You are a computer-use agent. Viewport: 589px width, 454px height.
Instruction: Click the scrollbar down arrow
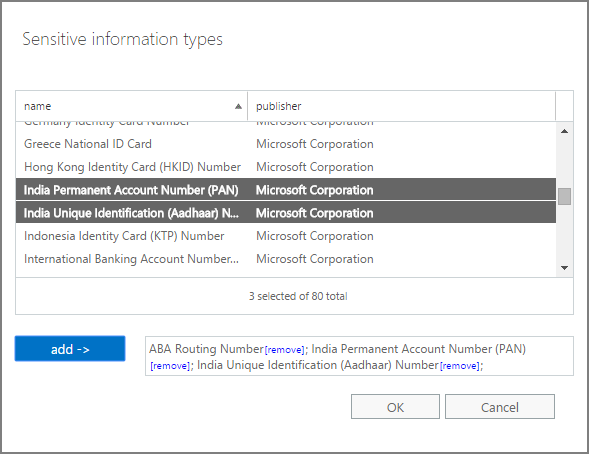click(x=564, y=268)
